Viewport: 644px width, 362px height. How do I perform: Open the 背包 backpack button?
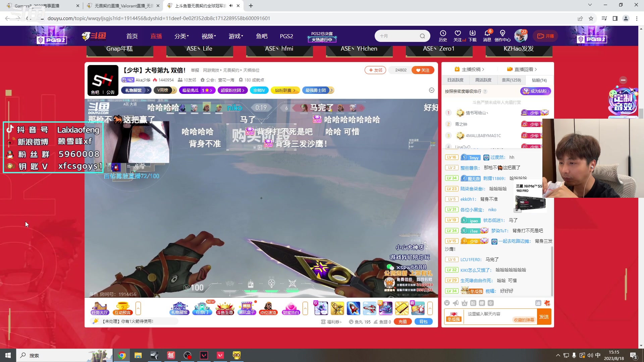[423, 321]
